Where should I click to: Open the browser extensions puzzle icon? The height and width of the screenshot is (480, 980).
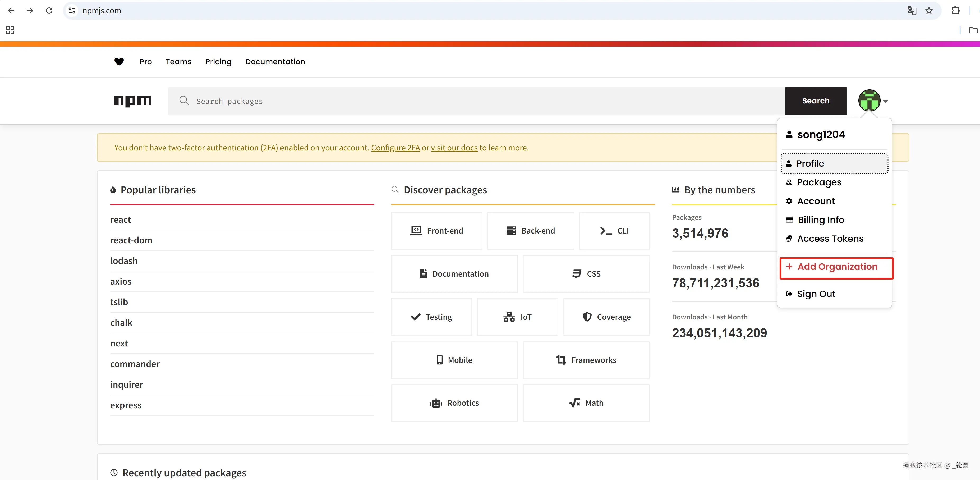coord(955,11)
